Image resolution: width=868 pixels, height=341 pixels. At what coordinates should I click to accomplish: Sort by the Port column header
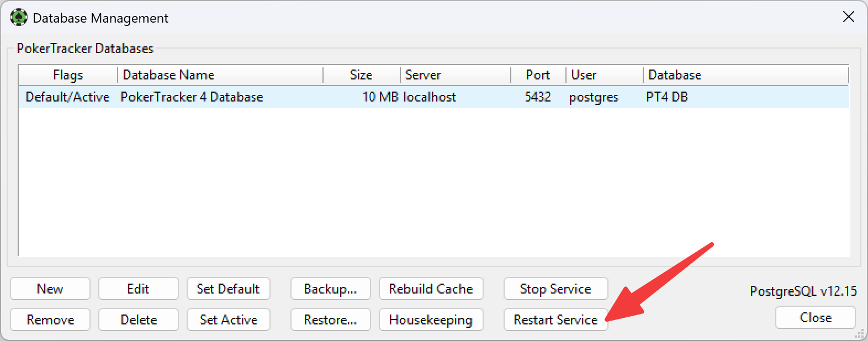pyautogui.click(x=538, y=75)
